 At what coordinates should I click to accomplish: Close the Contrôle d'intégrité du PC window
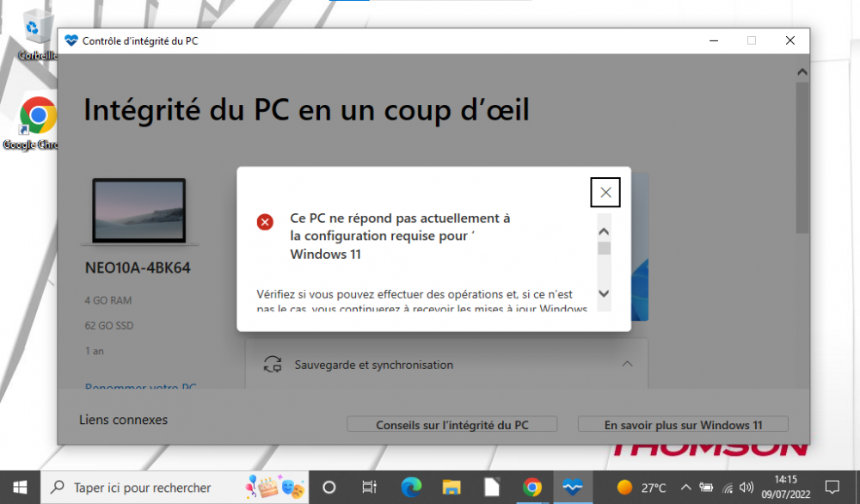(789, 40)
